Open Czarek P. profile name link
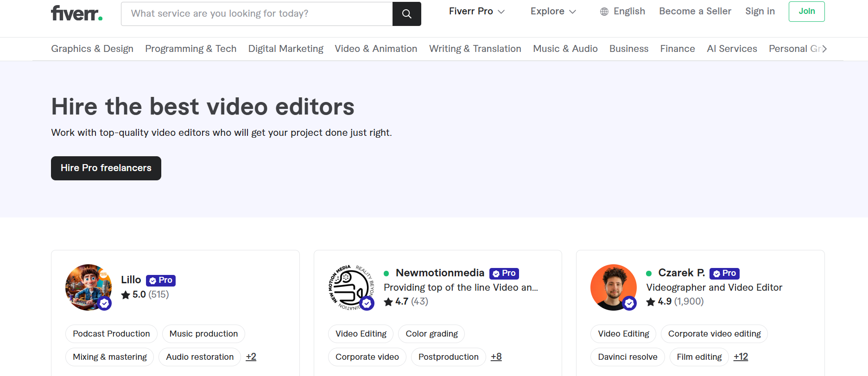The height and width of the screenshot is (376, 868). [682, 273]
